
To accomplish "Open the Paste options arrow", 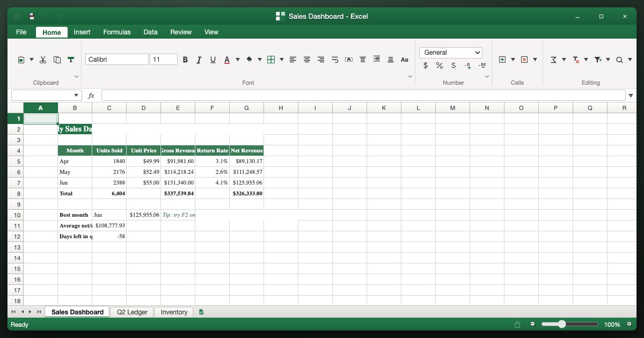I will (x=32, y=60).
